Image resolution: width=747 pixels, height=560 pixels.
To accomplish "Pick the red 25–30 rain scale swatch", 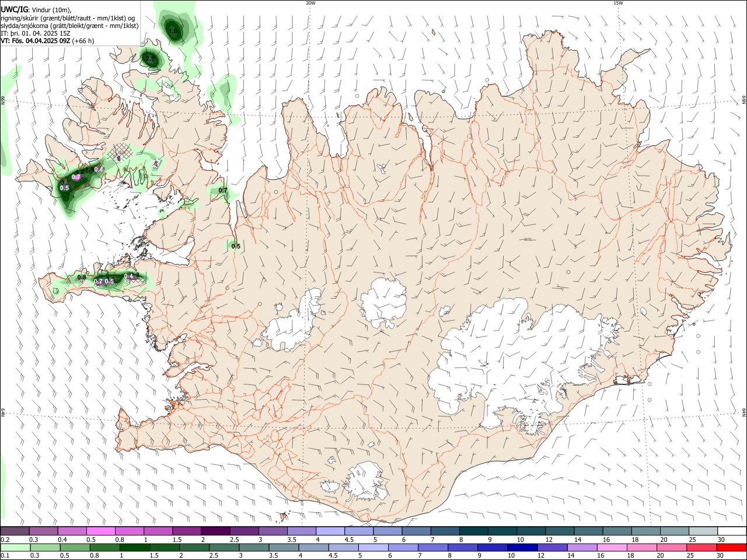I will click(702, 548).
